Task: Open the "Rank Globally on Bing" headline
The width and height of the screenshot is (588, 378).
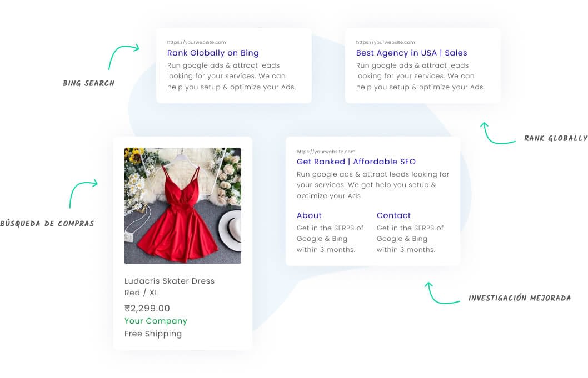Action: (x=213, y=53)
